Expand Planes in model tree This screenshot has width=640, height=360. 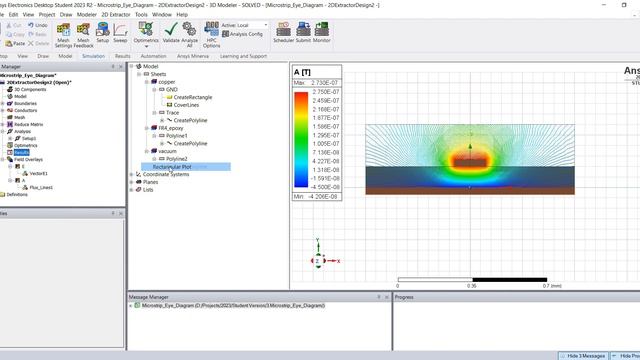(132, 182)
